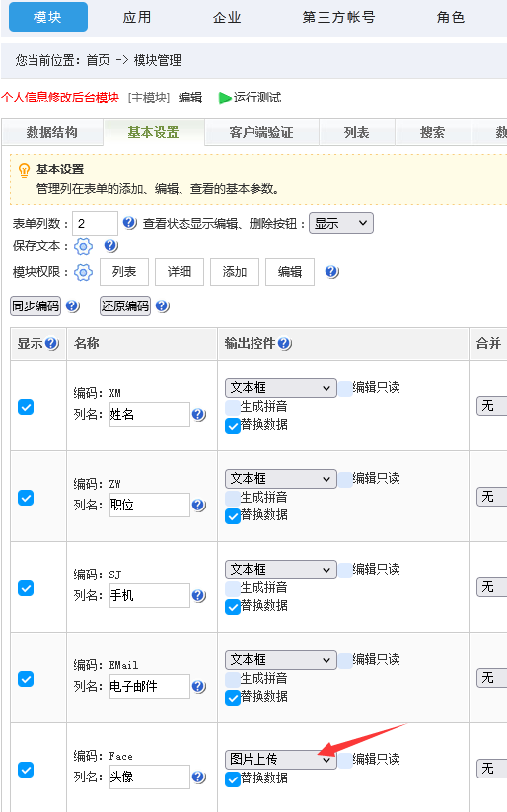Enable 生成拼音 checkbox in 职位 row
Screen dimensions: 507x812
232,498
